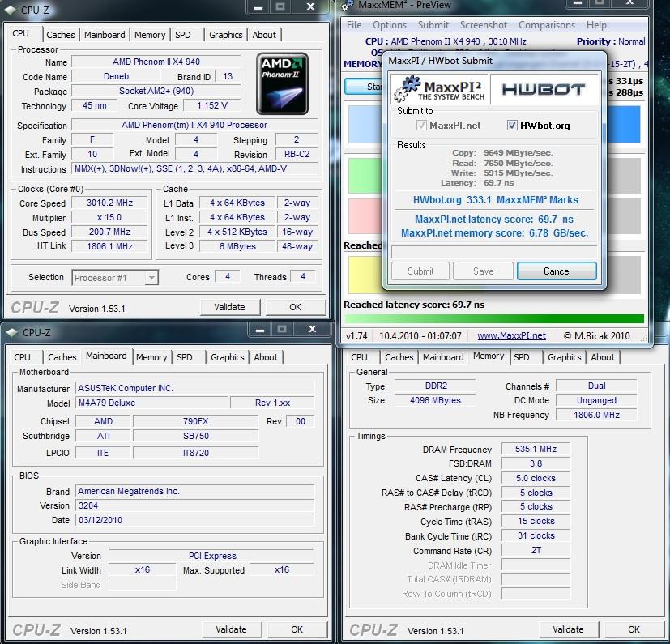Click Submit button in HWbot Submit dialog
Viewport: 670px width, 644px height.
tap(420, 271)
